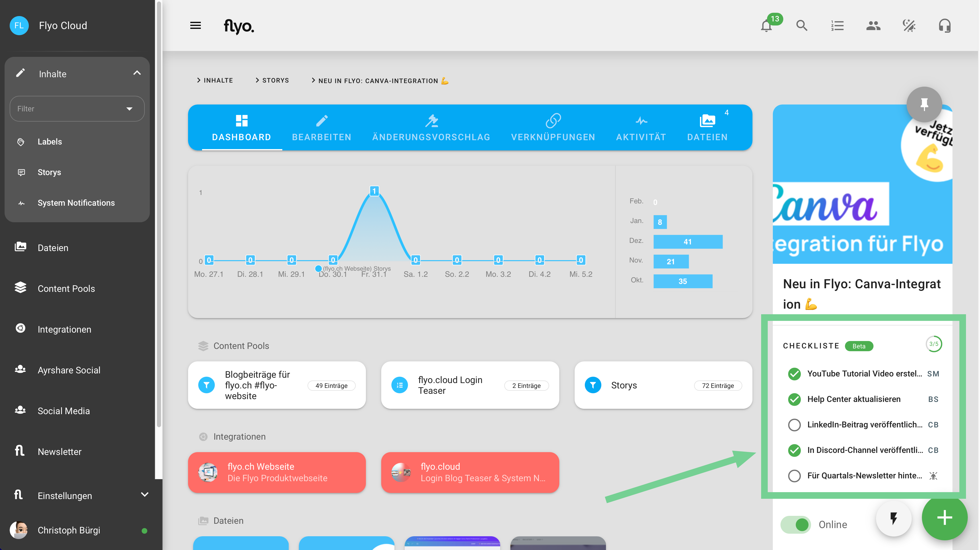The height and width of the screenshot is (550, 980).
Task: Open Storys content pool card
Action: click(x=663, y=385)
